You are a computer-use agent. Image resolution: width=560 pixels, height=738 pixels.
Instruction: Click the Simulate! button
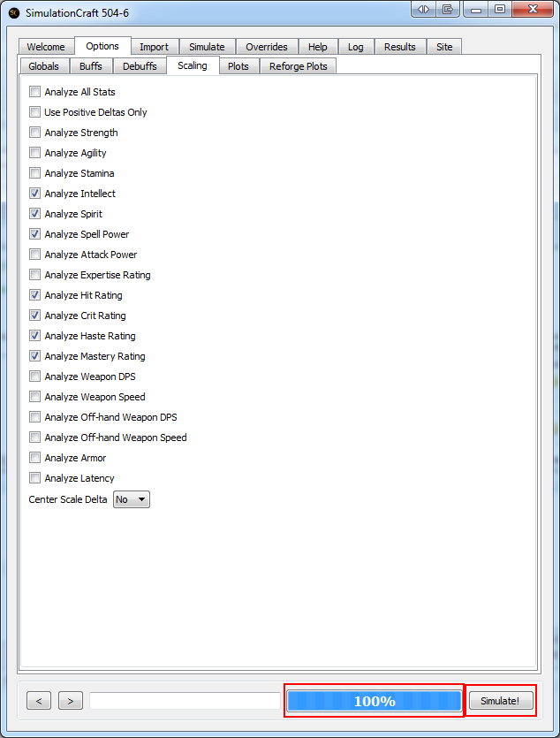tap(501, 701)
